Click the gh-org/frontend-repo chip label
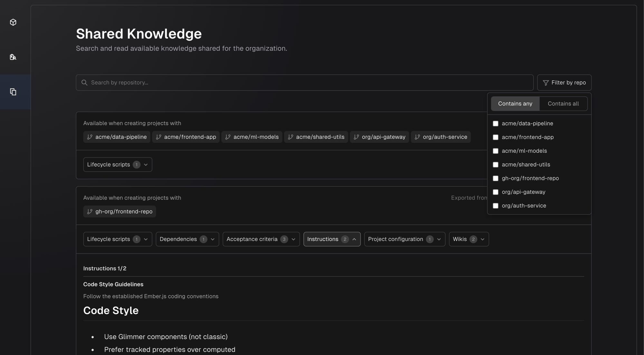 124,212
